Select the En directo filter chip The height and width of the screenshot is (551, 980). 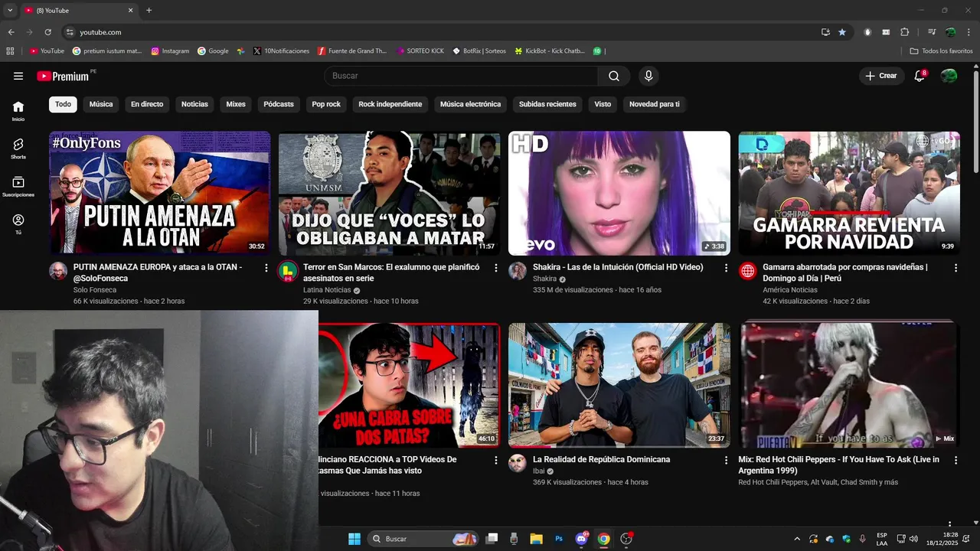coord(147,104)
